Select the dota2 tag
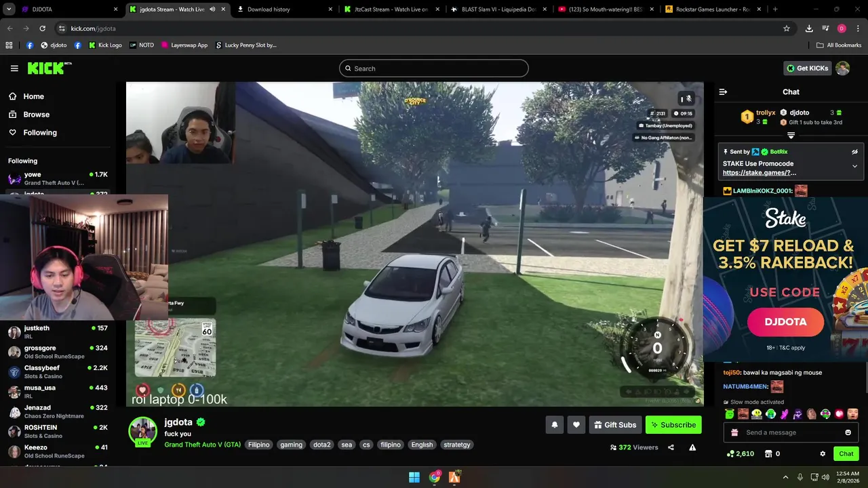The height and width of the screenshot is (488, 868). 321,445
